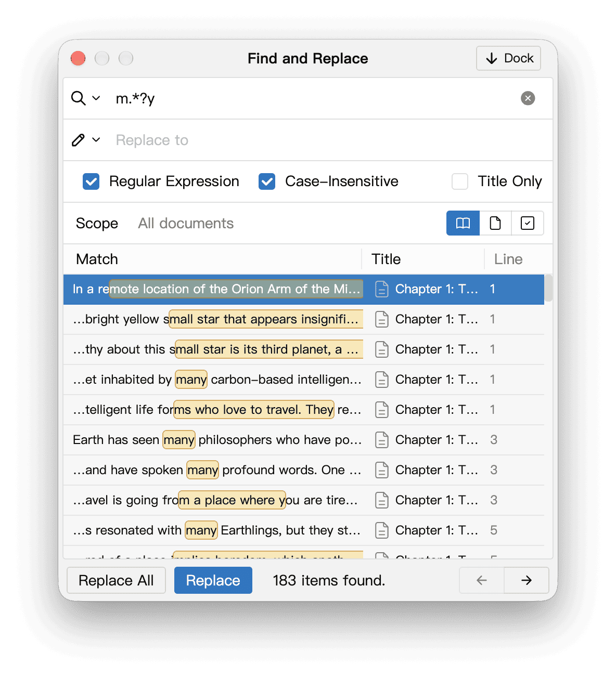The height and width of the screenshot is (678, 616).
Task: Select the all-documents book scope icon
Action: [463, 223]
